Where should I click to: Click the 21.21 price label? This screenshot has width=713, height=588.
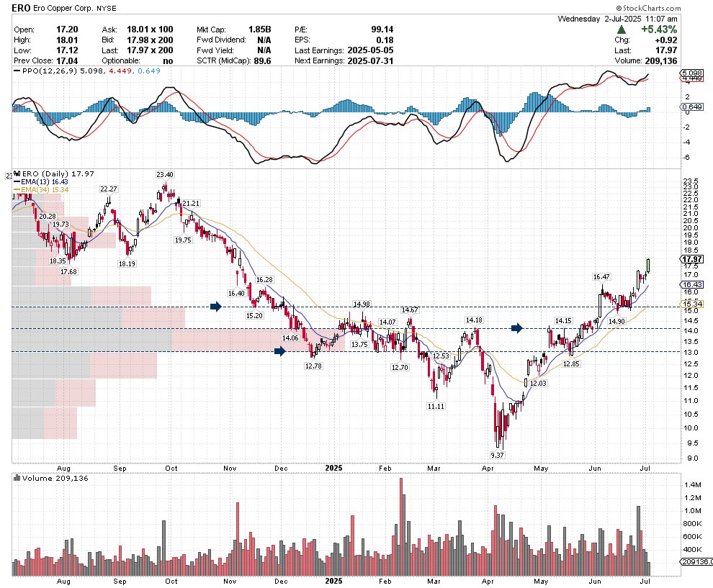[191, 203]
